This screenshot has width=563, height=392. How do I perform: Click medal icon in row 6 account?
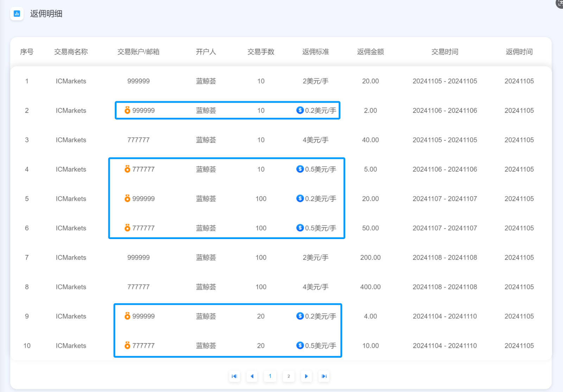click(127, 228)
